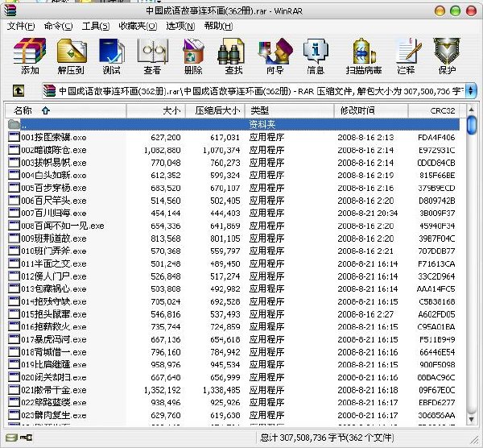Open the 命令(C) menu
483x448 pixels.
[58, 27]
